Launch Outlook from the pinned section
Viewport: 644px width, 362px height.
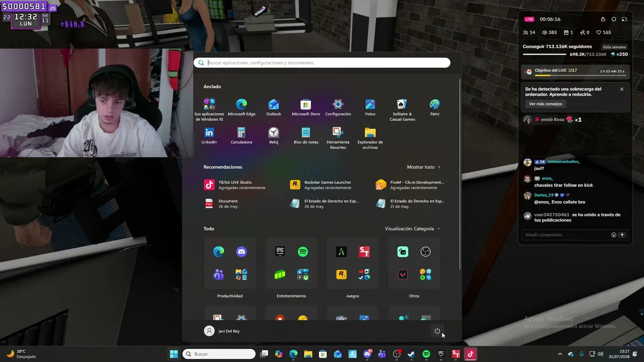tap(274, 108)
